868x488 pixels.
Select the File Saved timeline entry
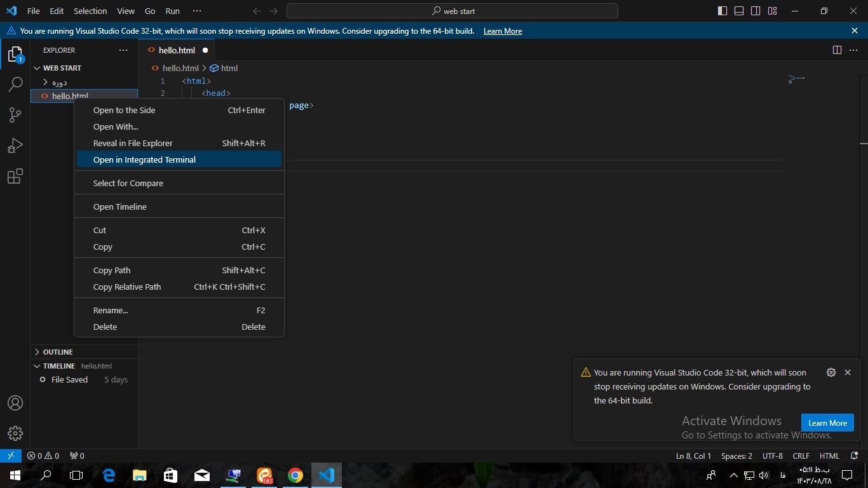point(84,379)
